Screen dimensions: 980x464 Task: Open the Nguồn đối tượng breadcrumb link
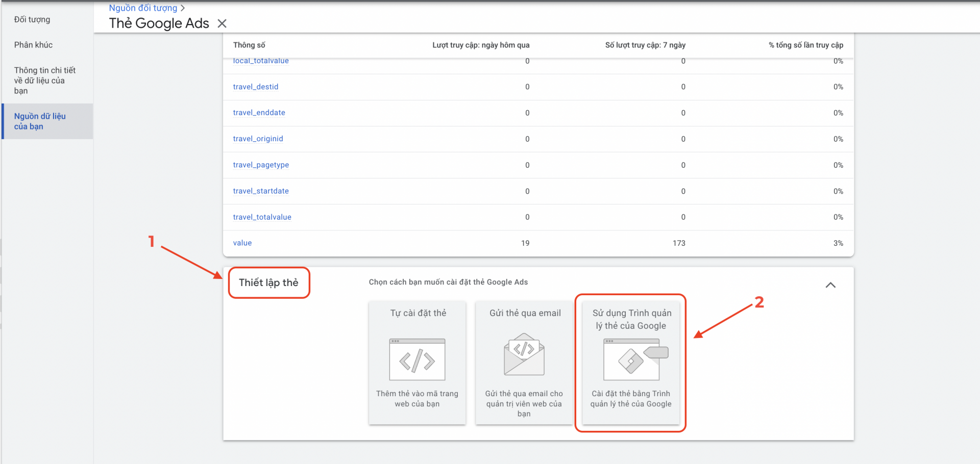143,8
